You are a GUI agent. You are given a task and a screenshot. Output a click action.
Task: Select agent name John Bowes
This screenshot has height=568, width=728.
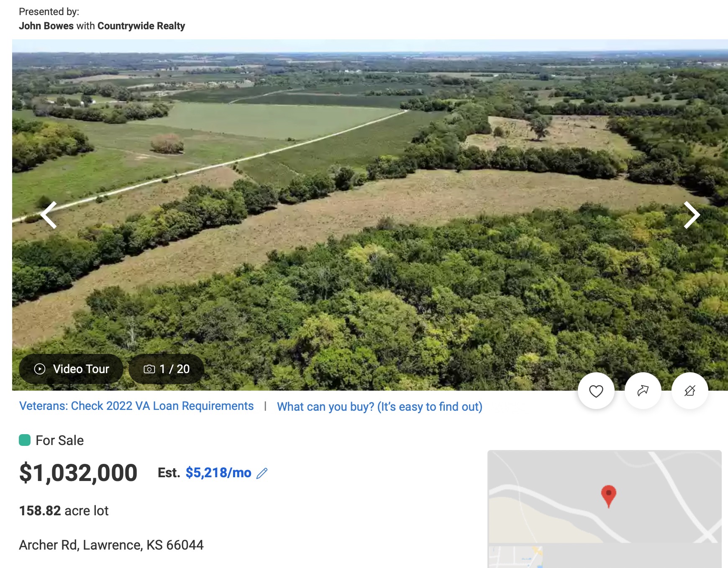click(46, 26)
